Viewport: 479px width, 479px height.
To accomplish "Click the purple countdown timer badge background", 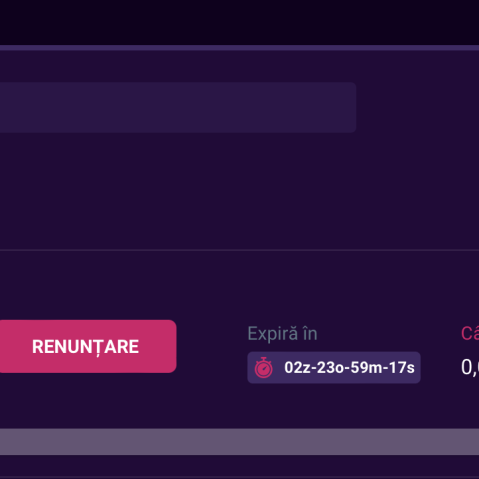I will 334,367.
